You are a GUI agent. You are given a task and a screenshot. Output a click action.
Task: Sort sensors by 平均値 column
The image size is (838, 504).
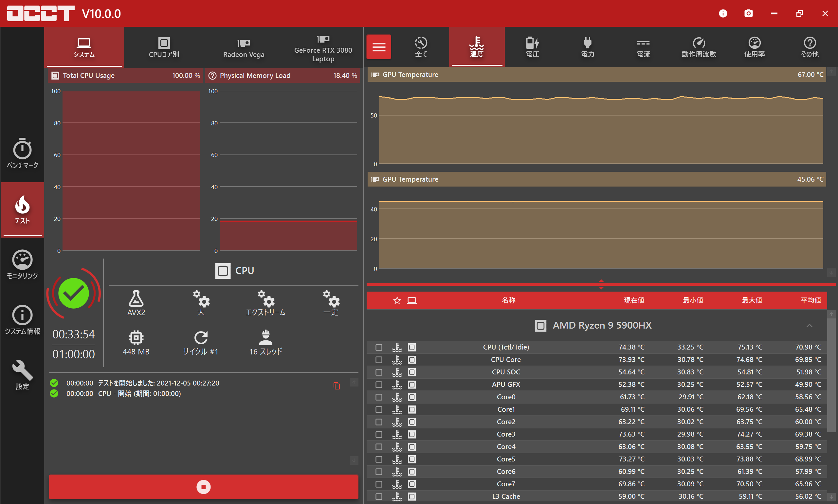tap(811, 300)
